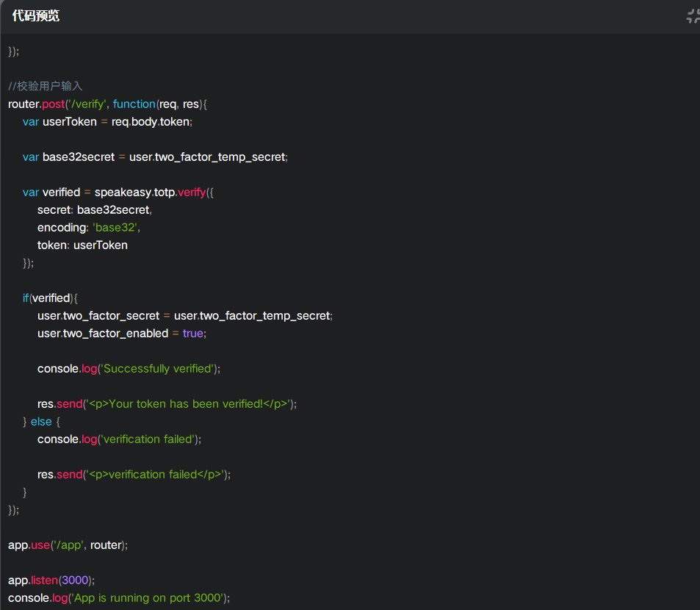Image resolution: width=700 pixels, height=610 pixels.
Task: Click console.log 'verification failed' line
Action: tap(119, 439)
